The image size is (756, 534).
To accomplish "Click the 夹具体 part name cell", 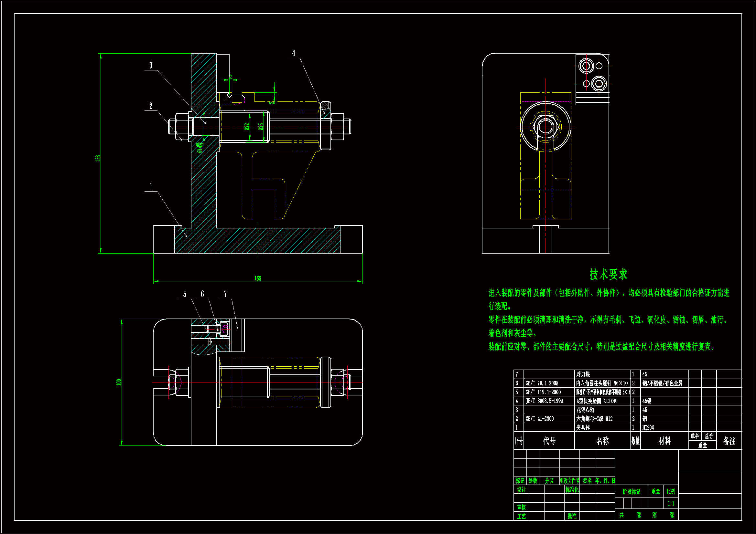I will [583, 428].
